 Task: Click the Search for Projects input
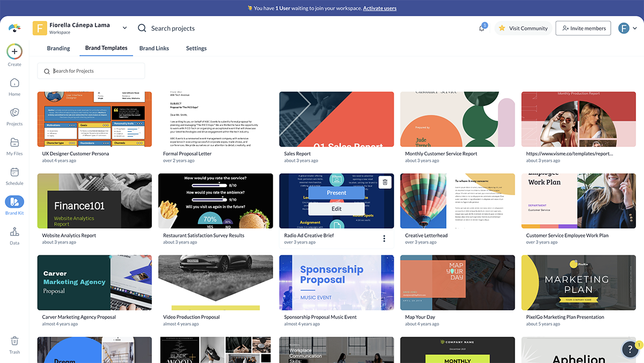pyautogui.click(x=91, y=71)
